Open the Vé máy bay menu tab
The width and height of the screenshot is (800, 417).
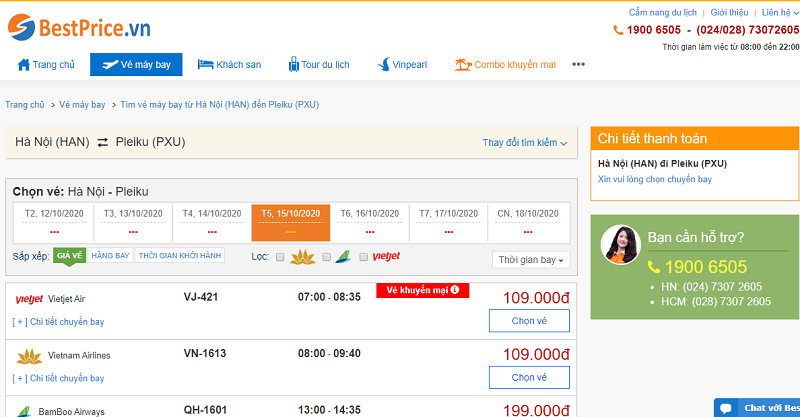point(136,64)
